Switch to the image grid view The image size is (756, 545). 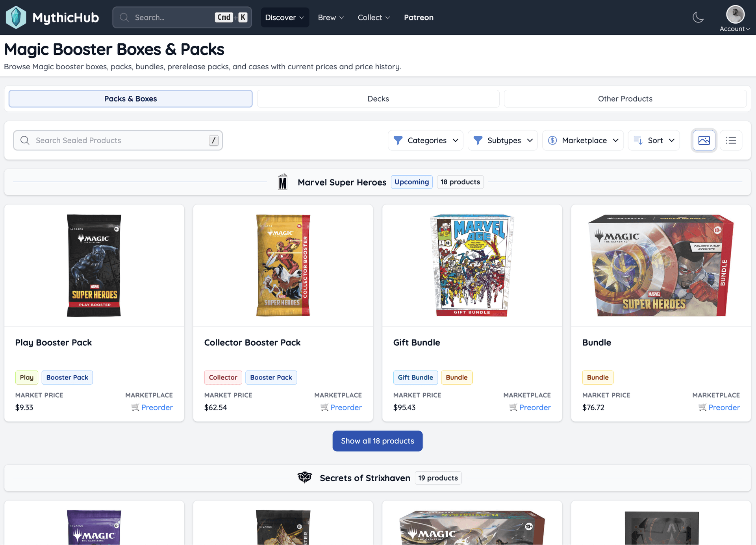coord(704,140)
